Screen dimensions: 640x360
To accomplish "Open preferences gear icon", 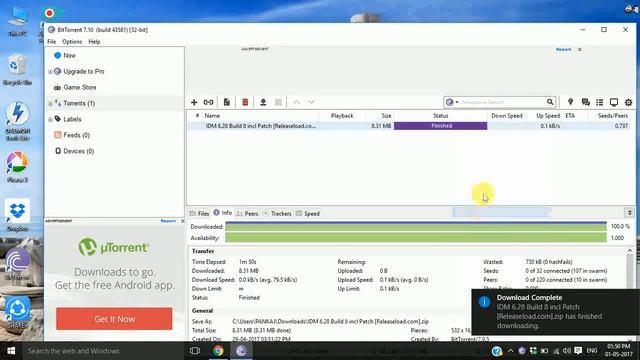I will click(629, 102).
